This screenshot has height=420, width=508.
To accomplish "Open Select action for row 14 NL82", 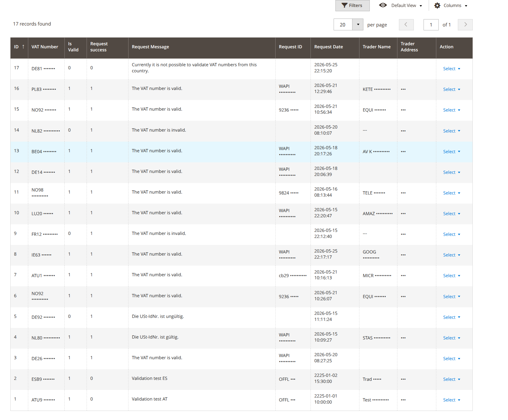I will 451,131.
